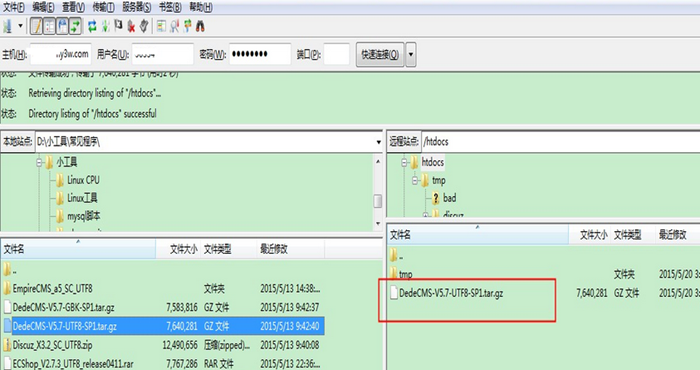This screenshot has width=700, height=370.
Task: Click the 快速连接(Q) button
Action: [380, 54]
